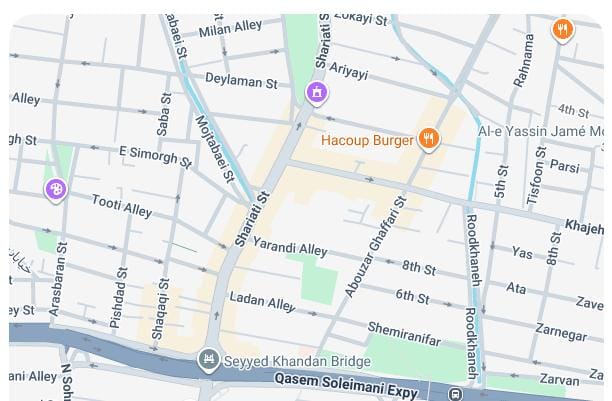Viewport: 612px width, 401px height.
Task: Tap the Seyyed Khandan Bridge landmark icon
Action: click(x=208, y=360)
